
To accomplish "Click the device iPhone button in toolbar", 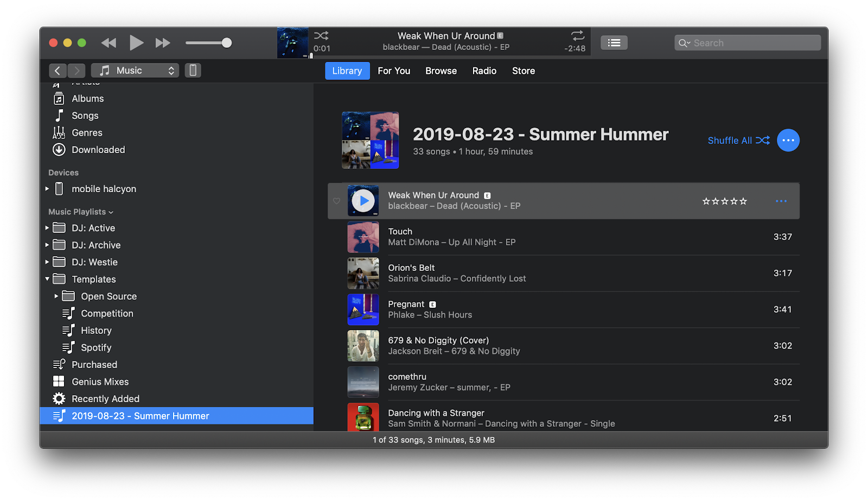I will click(193, 71).
